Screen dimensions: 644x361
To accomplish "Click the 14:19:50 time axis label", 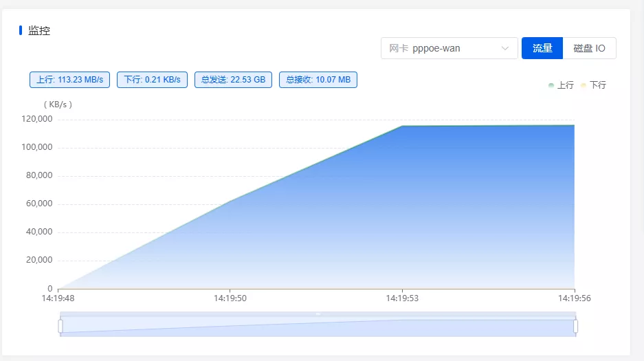I will click(x=230, y=299).
